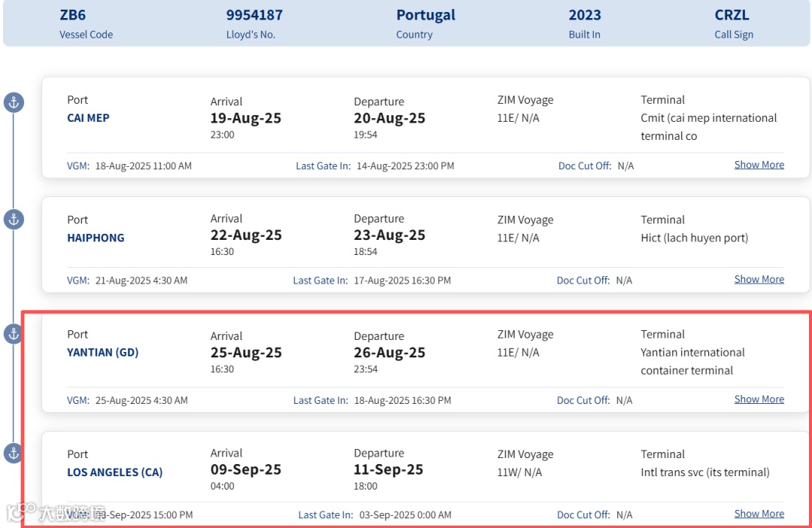Viewport: 812px width, 528px height.
Task: Click Haiphong's Last Gate In time
Action: point(403,281)
